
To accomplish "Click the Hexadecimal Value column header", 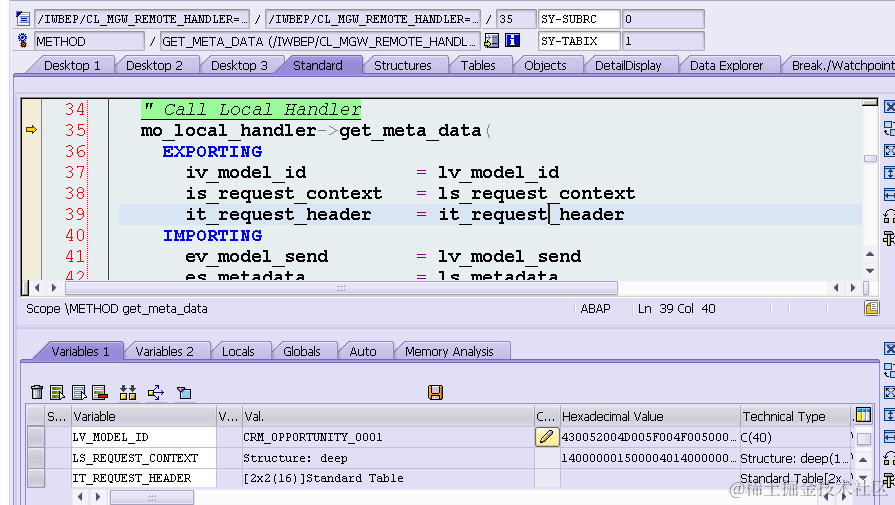I will pyautogui.click(x=650, y=417).
